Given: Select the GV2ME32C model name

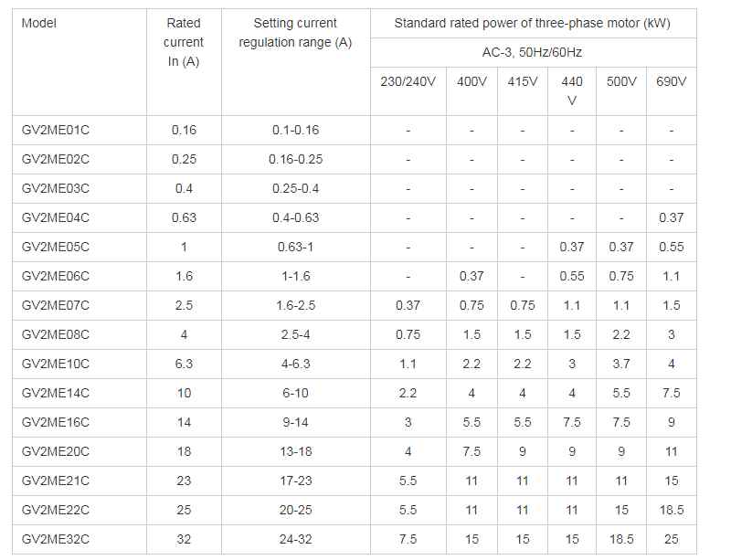Looking at the screenshot, I should [56, 539].
